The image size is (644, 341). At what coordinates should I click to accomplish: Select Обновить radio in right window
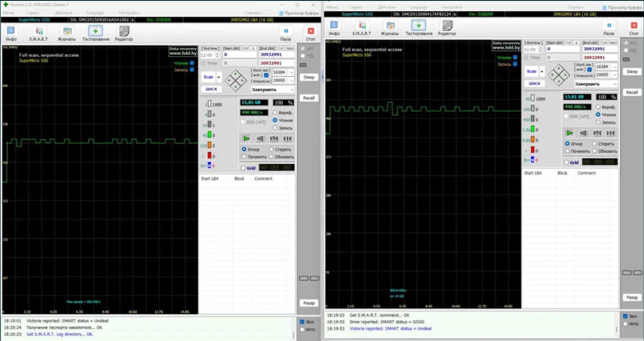(x=595, y=151)
